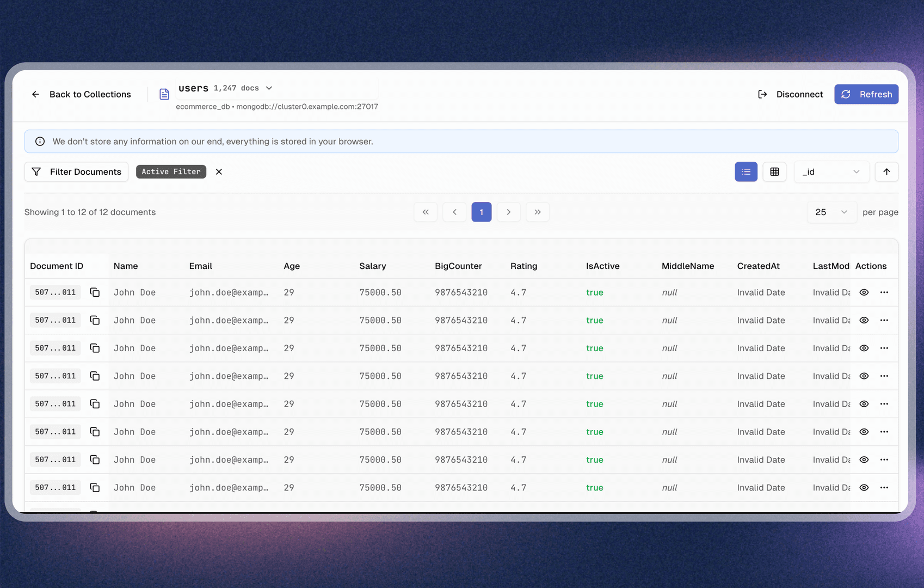This screenshot has height=588, width=924.
Task: Remove the Active Filter with X icon
Action: point(219,172)
